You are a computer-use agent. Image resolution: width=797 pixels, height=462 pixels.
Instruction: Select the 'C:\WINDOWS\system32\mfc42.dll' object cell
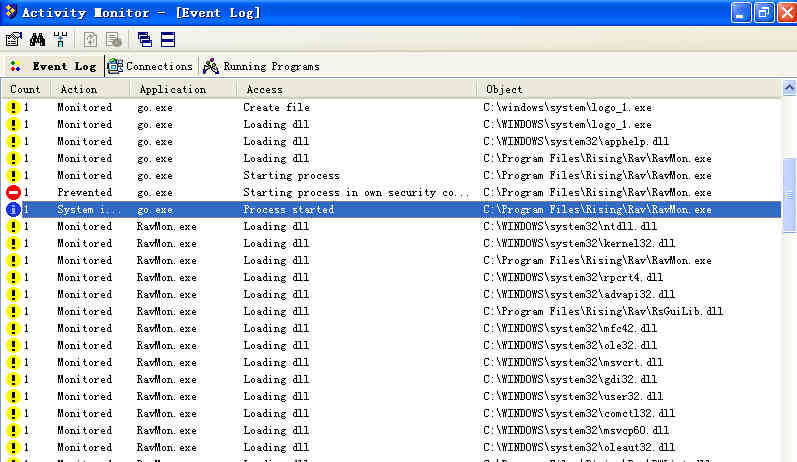coord(570,328)
